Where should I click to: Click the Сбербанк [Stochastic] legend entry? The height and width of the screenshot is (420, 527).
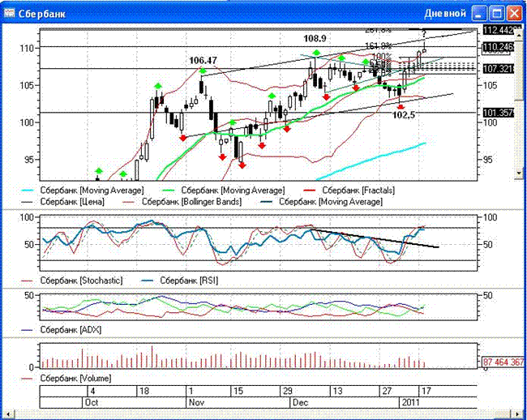(x=72, y=281)
